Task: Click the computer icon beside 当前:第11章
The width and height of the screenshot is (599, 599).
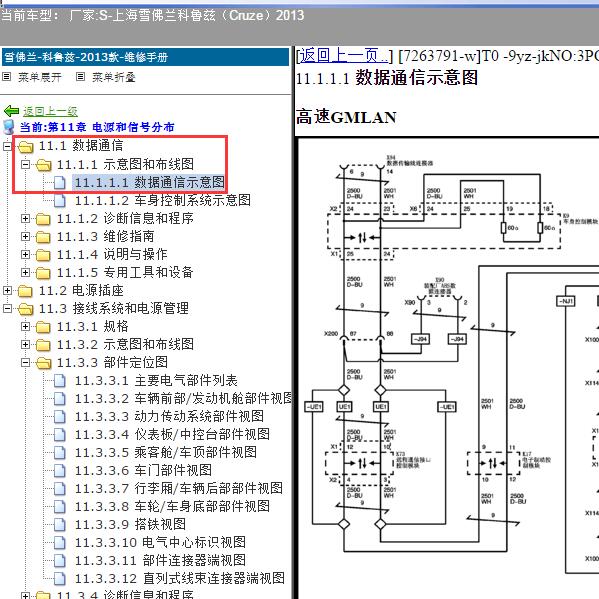Action: click(x=9, y=127)
